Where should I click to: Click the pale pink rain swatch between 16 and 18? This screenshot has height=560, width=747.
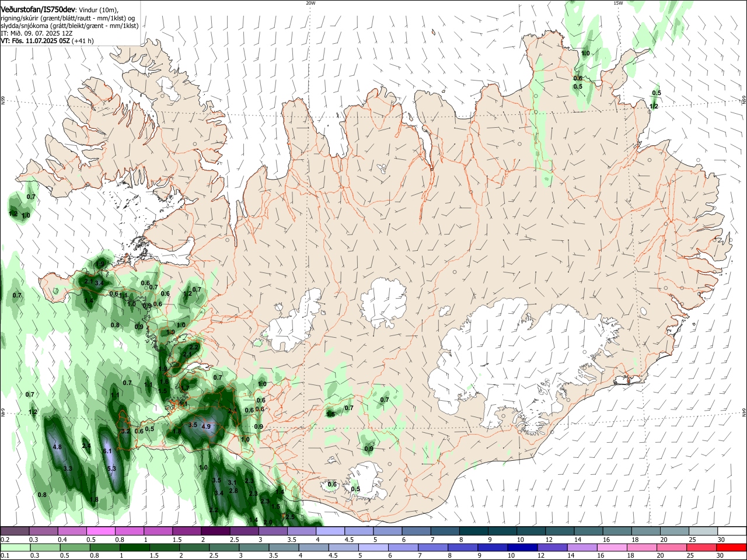point(613,547)
